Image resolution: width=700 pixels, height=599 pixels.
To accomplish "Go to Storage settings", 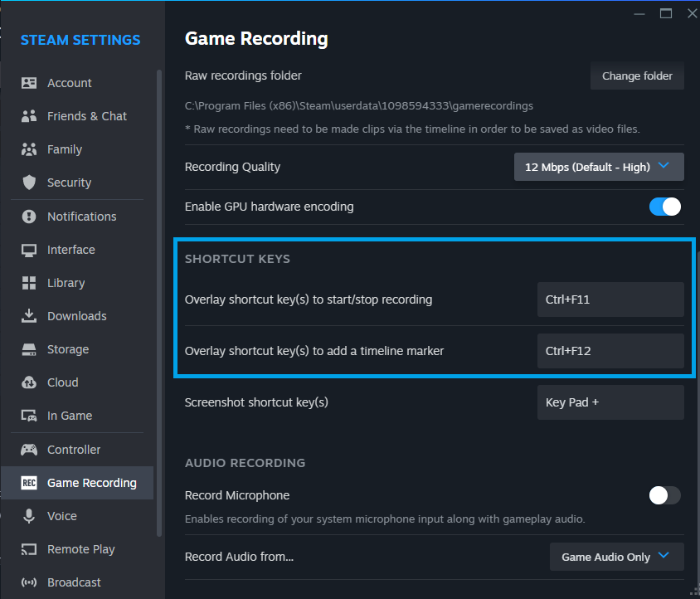I will coord(67,349).
